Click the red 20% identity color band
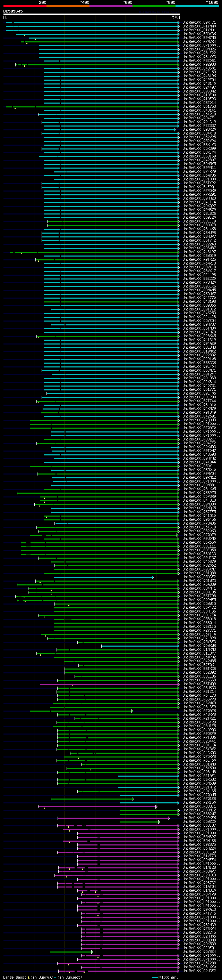Screen dimensions: 222x980 point(25,6)
